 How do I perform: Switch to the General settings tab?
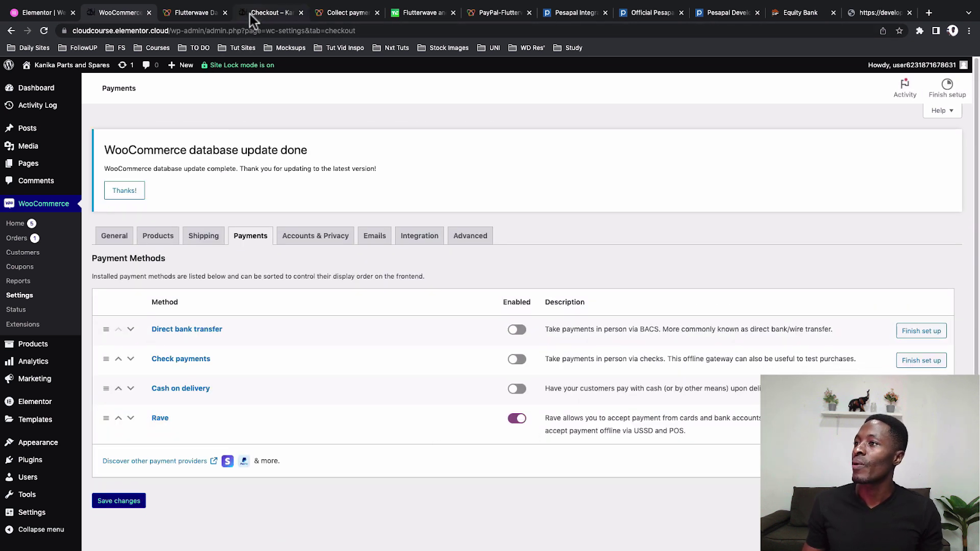[115, 236]
